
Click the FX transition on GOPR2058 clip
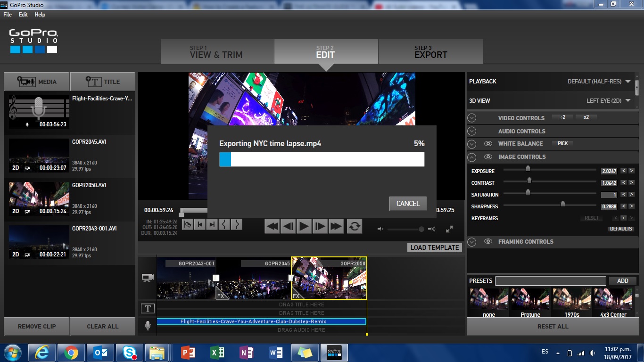tap(296, 295)
